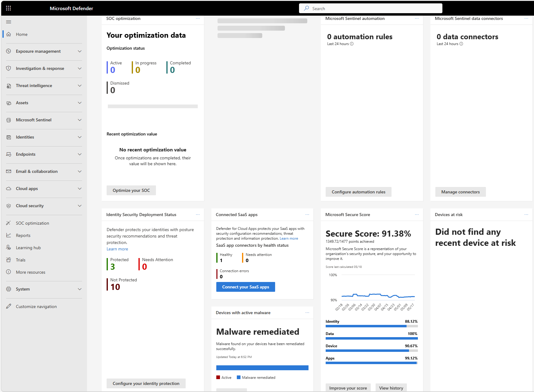This screenshot has width=534, height=392.
Task: Open the app launcher waffle icon
Action: (9, 8)
